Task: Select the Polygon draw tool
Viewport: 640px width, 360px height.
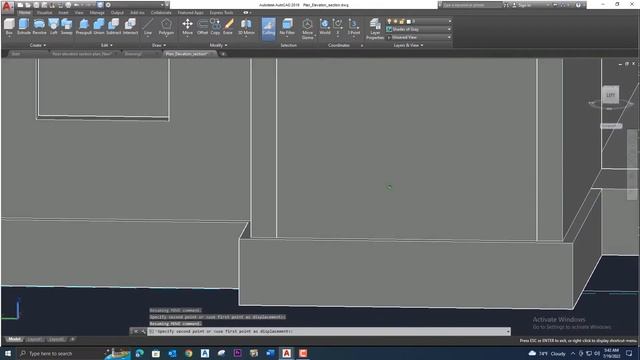Action: 166,27
